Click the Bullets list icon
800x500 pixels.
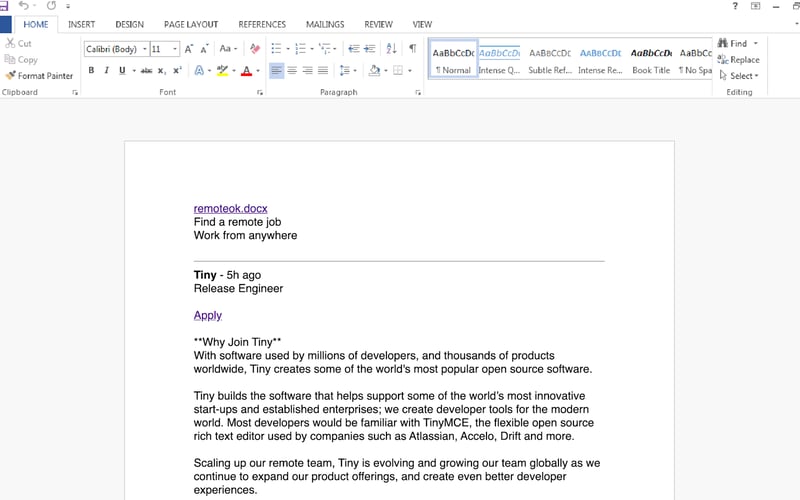click(276, 49)
